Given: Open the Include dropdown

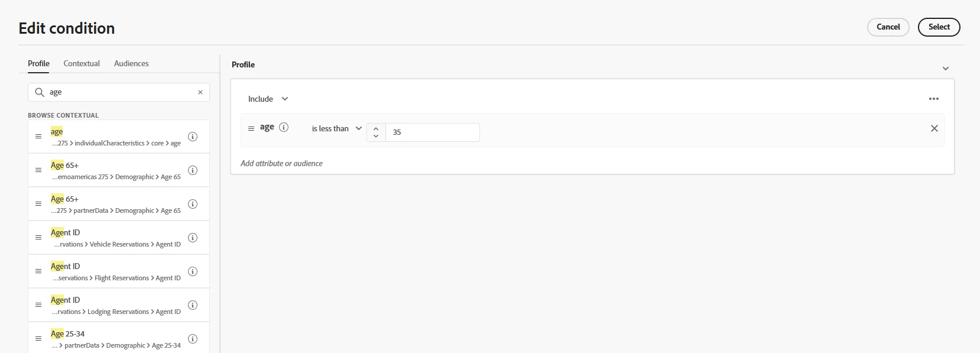Looking at the screenshot, I should (268, 99).
